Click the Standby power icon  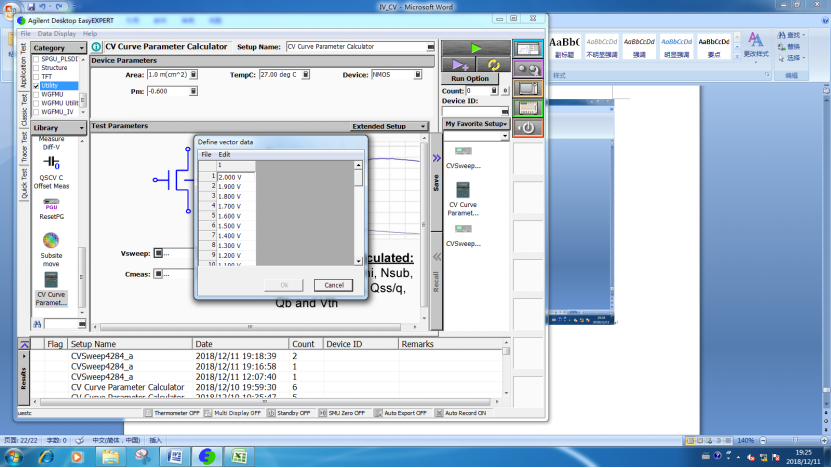[528, 128]
